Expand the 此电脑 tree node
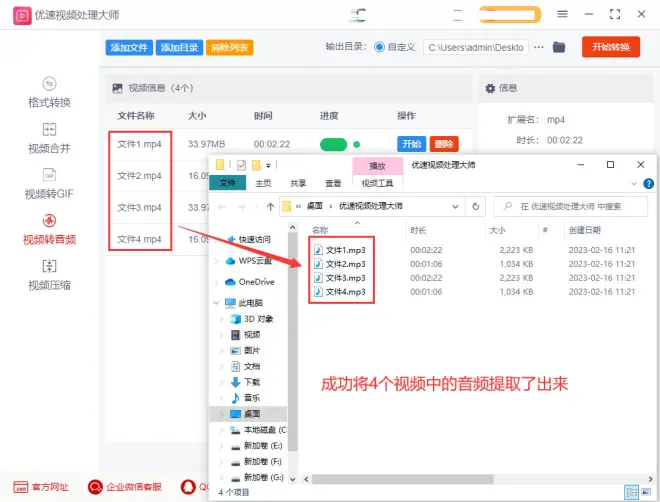Image resolution: width=660 pixels, height=502 pixels. (x=216, y=303)
